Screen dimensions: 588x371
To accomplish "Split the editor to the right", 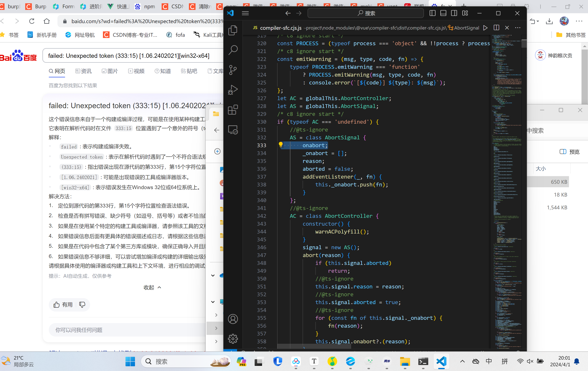I will (x=496, y=28).
